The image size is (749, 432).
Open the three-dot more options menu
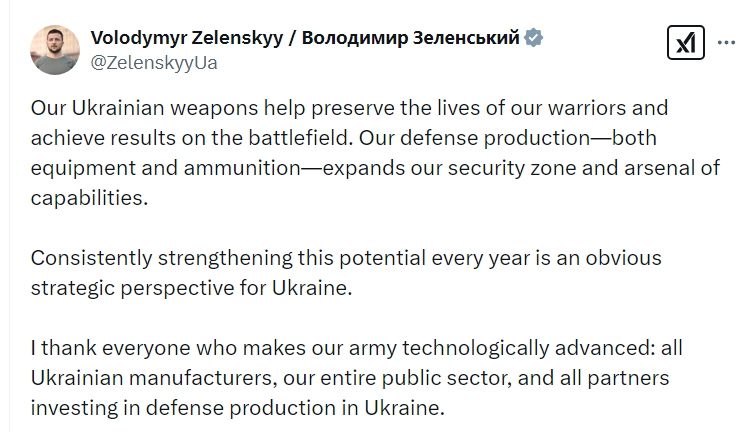[x=726, y=43]
